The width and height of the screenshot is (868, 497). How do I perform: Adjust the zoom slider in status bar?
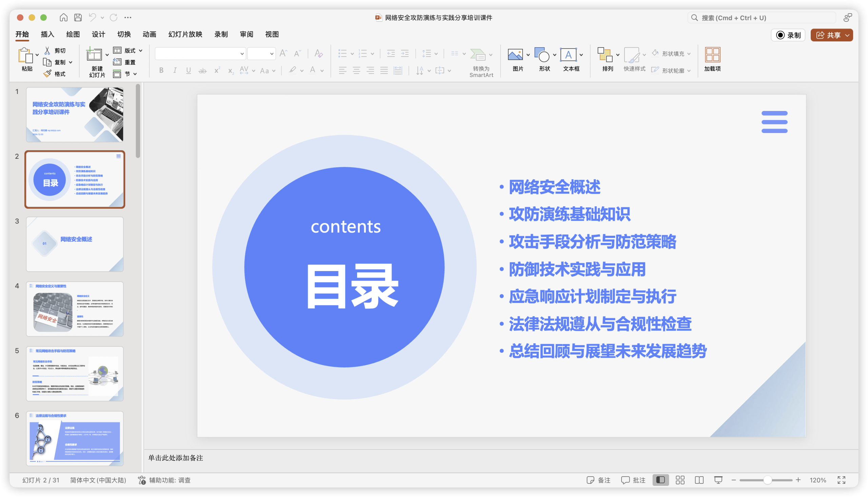tap(768, 480)
